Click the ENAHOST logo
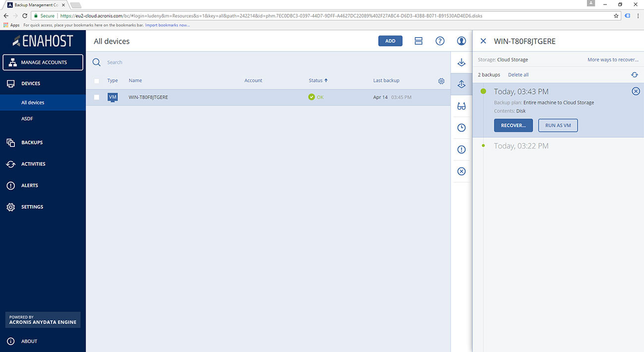The height and width of the screenshot is (352, 644). tap(43, 41)
